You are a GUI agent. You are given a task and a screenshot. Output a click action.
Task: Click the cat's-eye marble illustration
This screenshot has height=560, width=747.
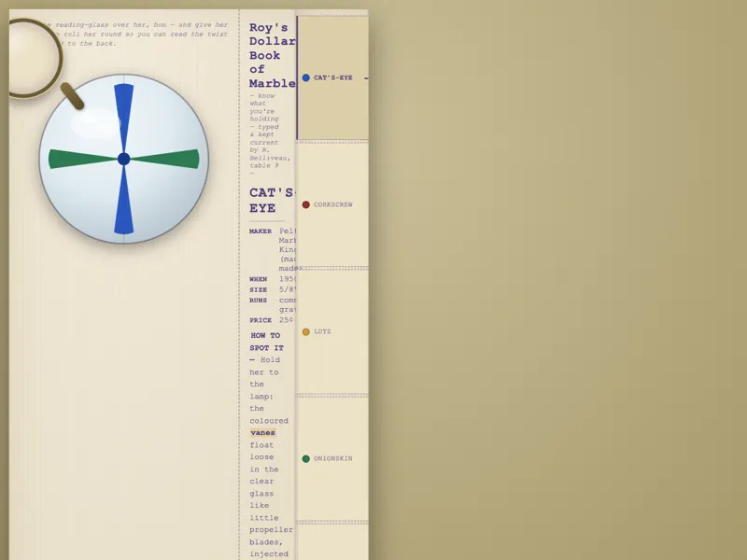point(124,159)
